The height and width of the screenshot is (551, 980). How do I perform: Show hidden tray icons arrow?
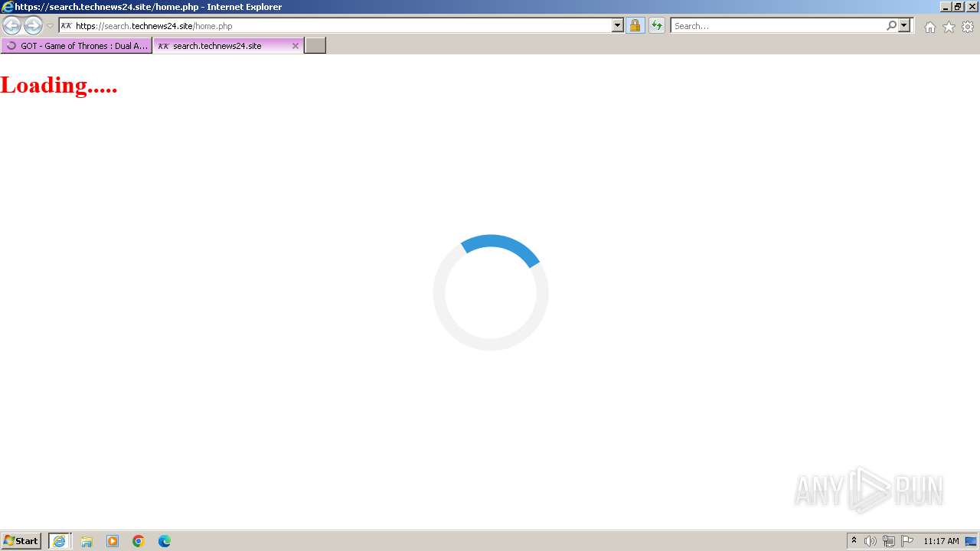coord(854,541)
